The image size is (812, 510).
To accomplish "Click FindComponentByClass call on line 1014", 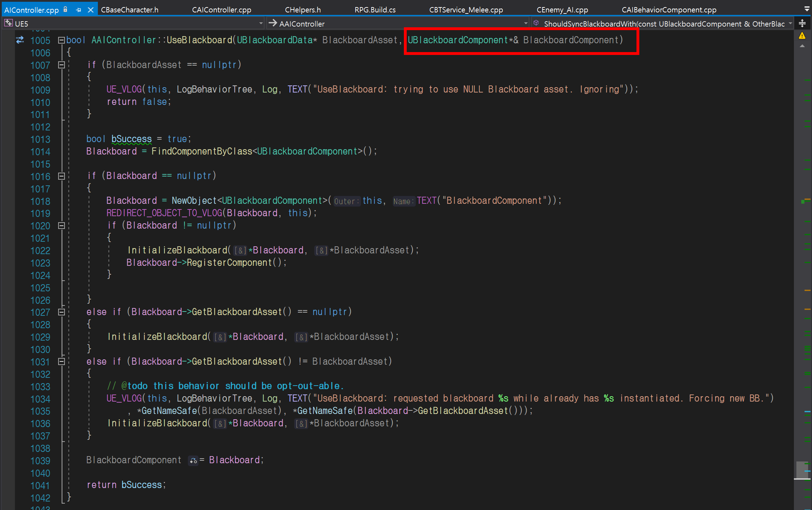I will click(x=202, y=151).
